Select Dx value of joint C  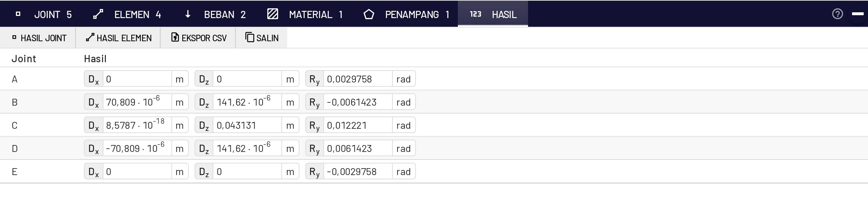click(137, 125)
